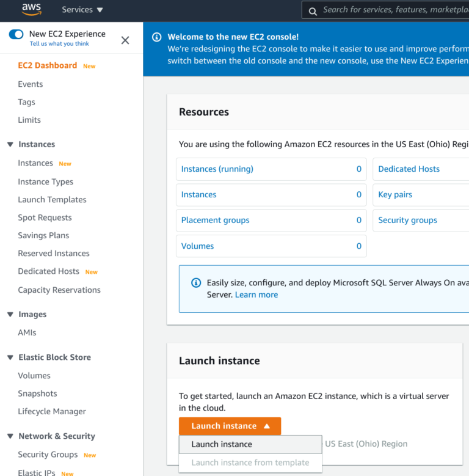This screenshot has width=469, height=476.
Task: Click the Volumes count 0
Action: tap(359, 246)
